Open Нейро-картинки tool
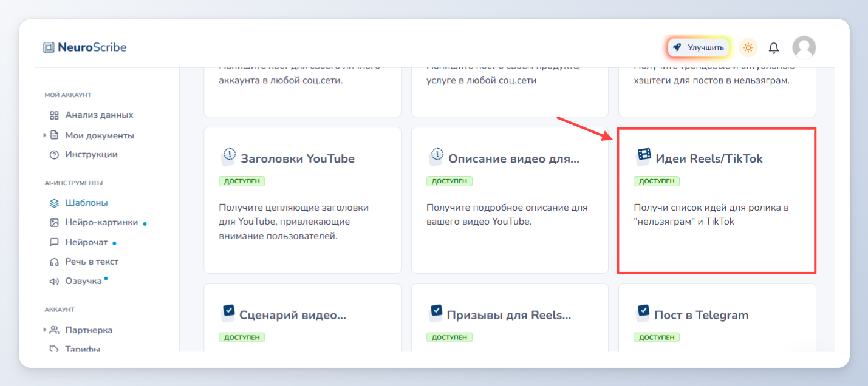Viewport: 868px width, 386px height. coord(101,223)
